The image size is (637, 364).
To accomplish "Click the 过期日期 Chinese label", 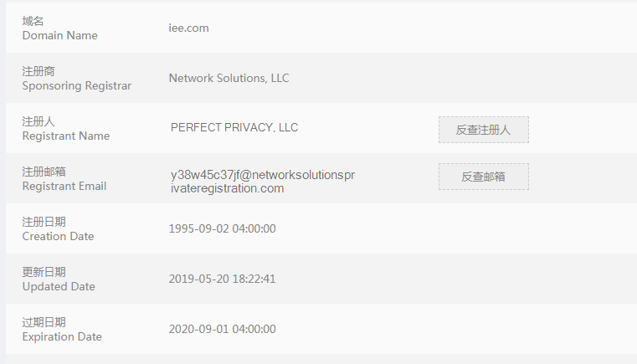I will click(x=44, y=322).
